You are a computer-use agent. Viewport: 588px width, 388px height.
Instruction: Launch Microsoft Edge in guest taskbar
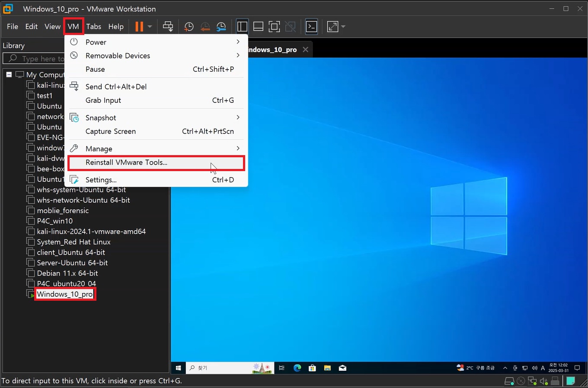[297, 368]
